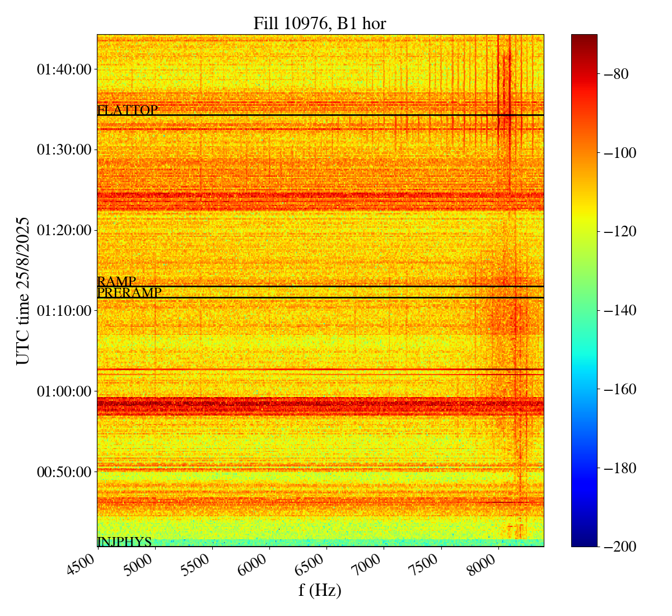Viewport: 672px width, 616px height.
Task: Click the INJPHYS marker label
Action: pos(124,542)
